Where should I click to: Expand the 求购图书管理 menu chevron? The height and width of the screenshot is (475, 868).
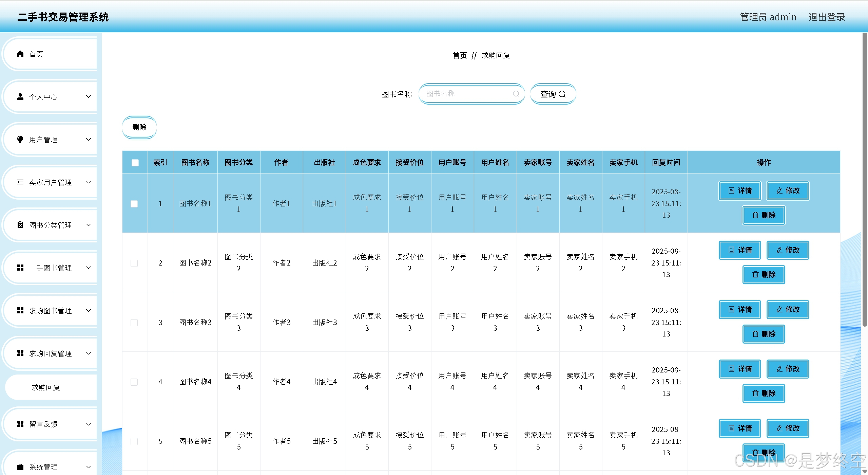coord(89,310)
